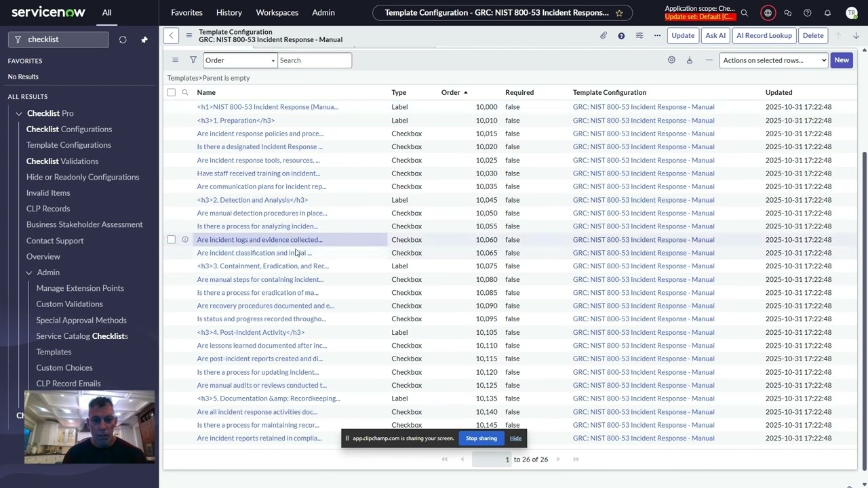
Task: Open the Favorites menu
Action: click(x=186, y=12)
